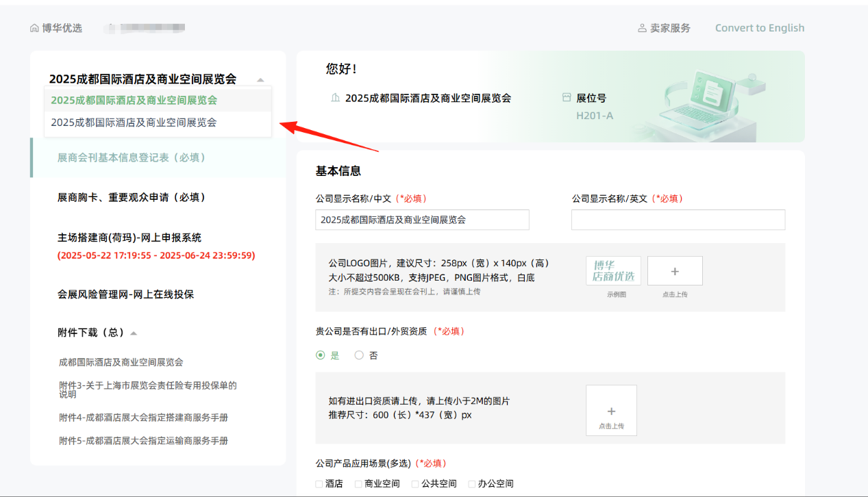The image size is (868, 497).
Task: Click the user icon beside 卖家服务
Action: [642, 28]
